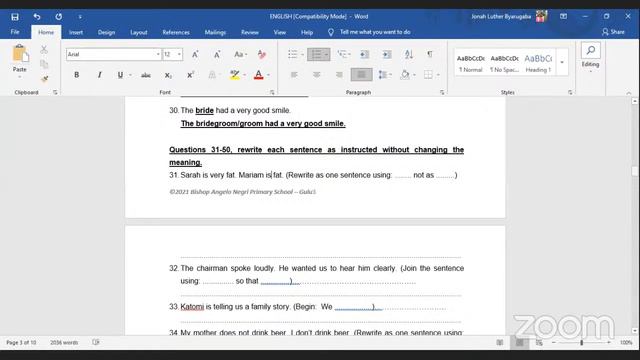Switch to the Design tab
Screen dimensions: 640x360
[106, 32]
